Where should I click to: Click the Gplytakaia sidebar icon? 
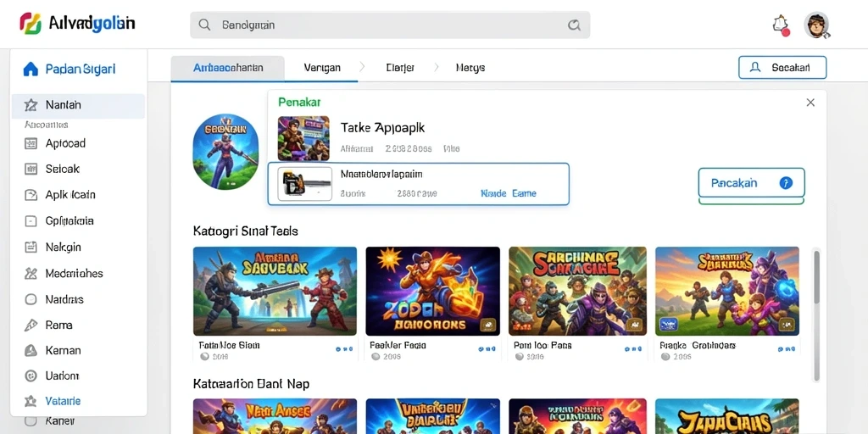click(31, 221)
